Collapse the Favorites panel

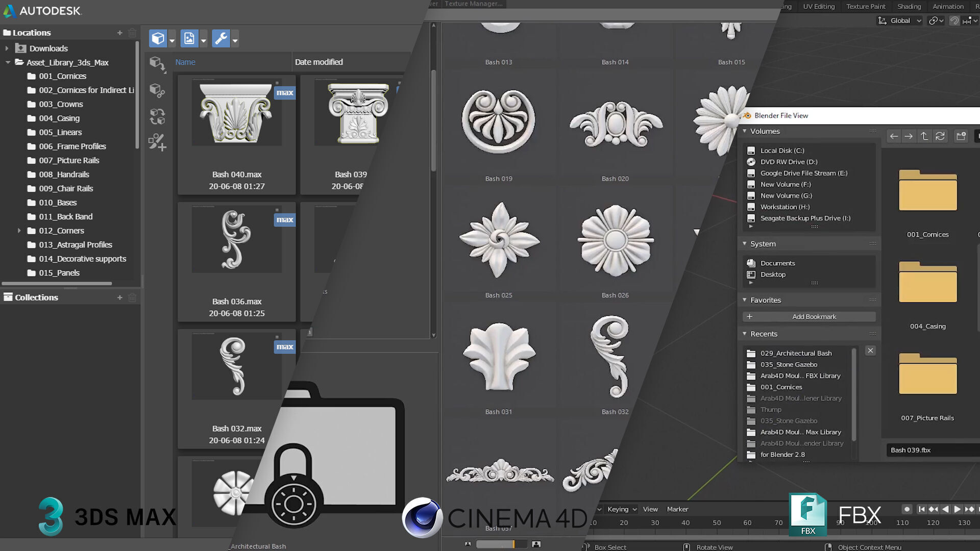point(745,300)
